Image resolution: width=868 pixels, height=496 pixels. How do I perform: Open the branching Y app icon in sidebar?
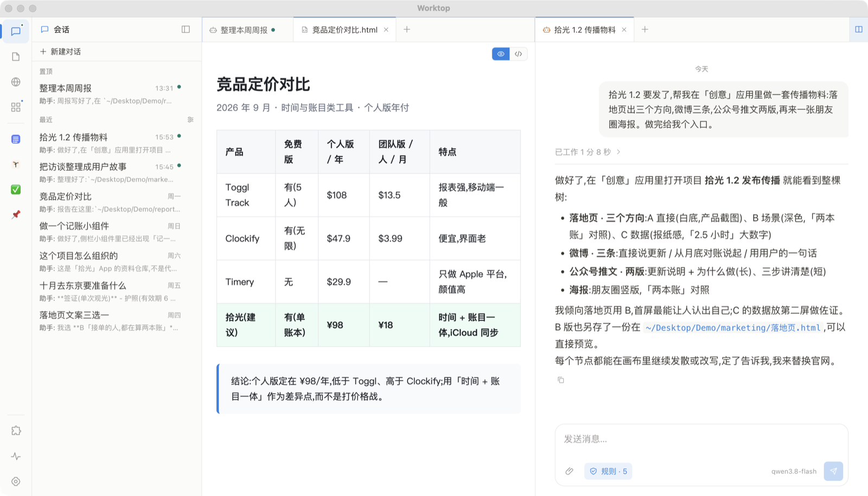[x=16, y=164]
